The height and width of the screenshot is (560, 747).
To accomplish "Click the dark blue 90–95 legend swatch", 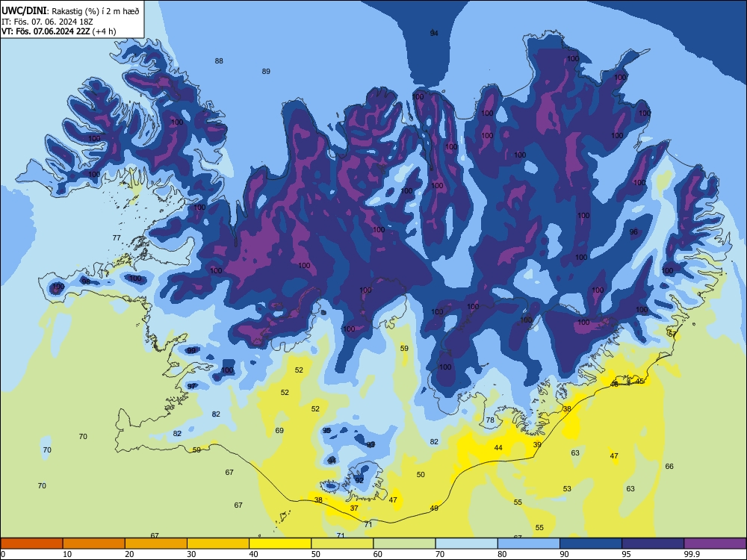I will (x=591, y=544).
